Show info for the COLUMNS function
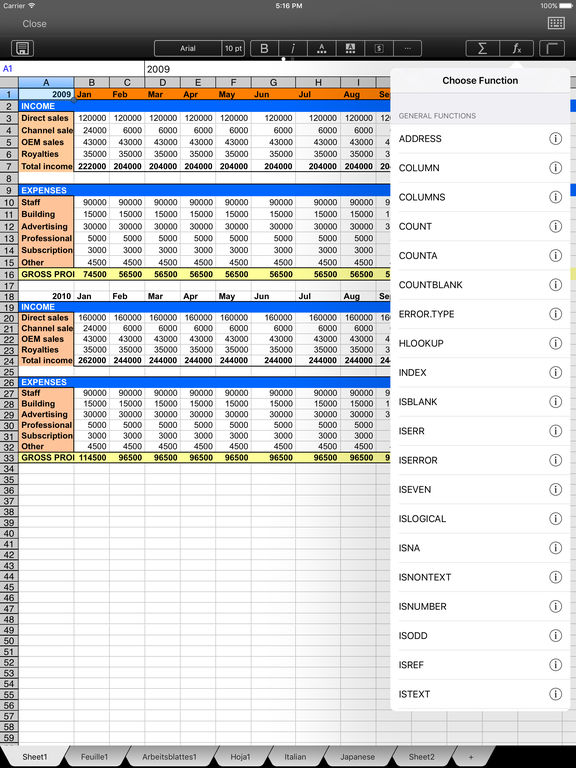The width and height of the screenshot is (576, 768). [555, 197]
